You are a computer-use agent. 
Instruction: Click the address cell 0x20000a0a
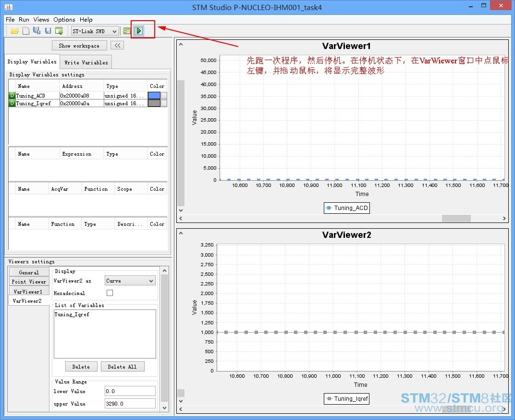(82, 103)
